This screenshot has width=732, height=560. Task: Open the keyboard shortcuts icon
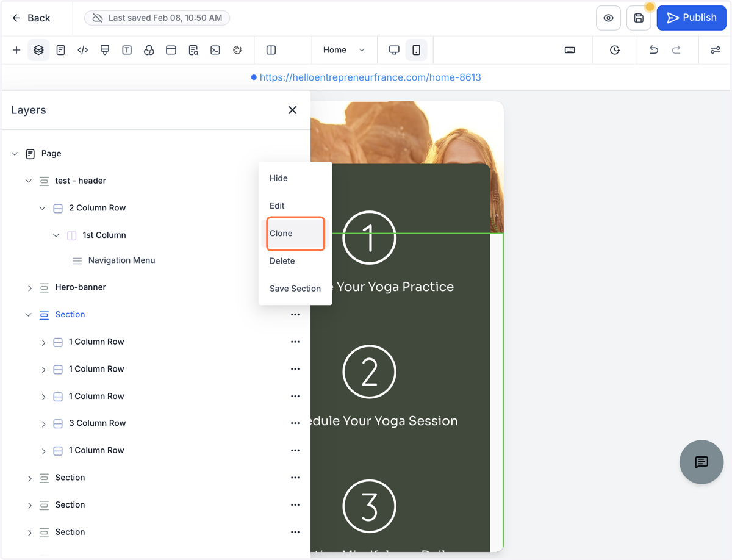[x=570, y=50]
